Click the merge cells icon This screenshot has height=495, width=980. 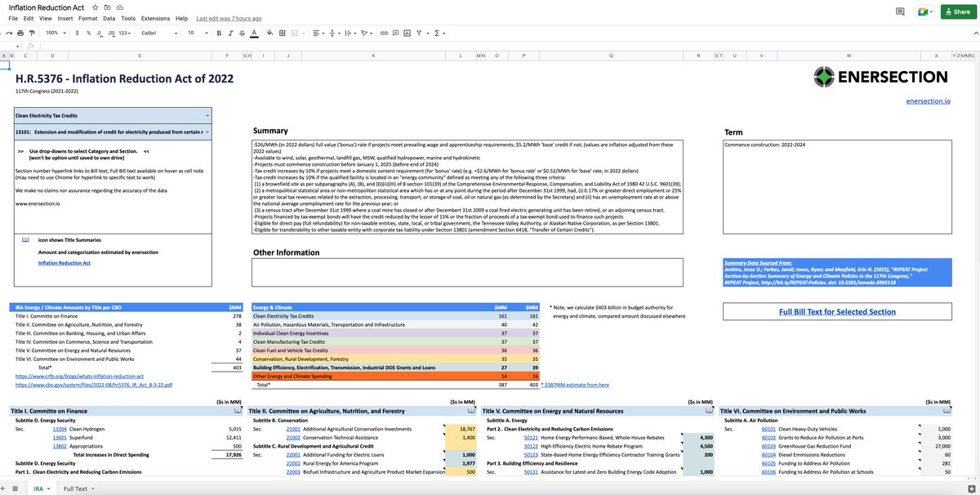pos(295,33)
